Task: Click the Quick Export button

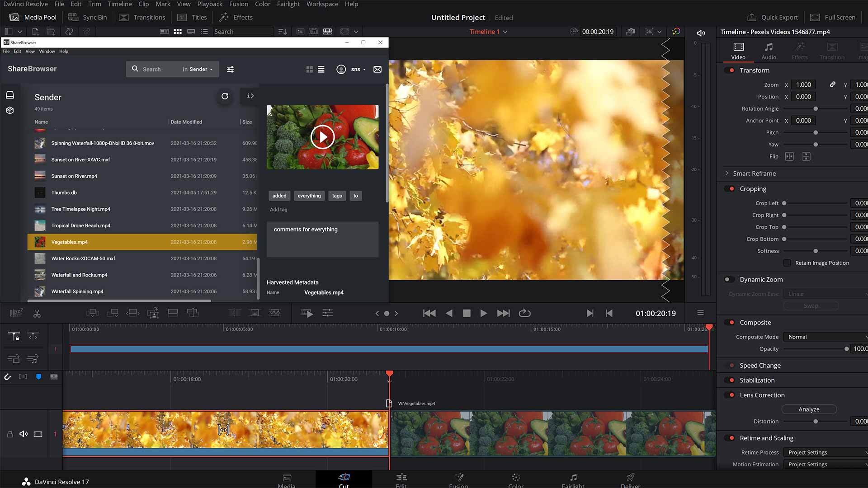Action: [773, 17]
